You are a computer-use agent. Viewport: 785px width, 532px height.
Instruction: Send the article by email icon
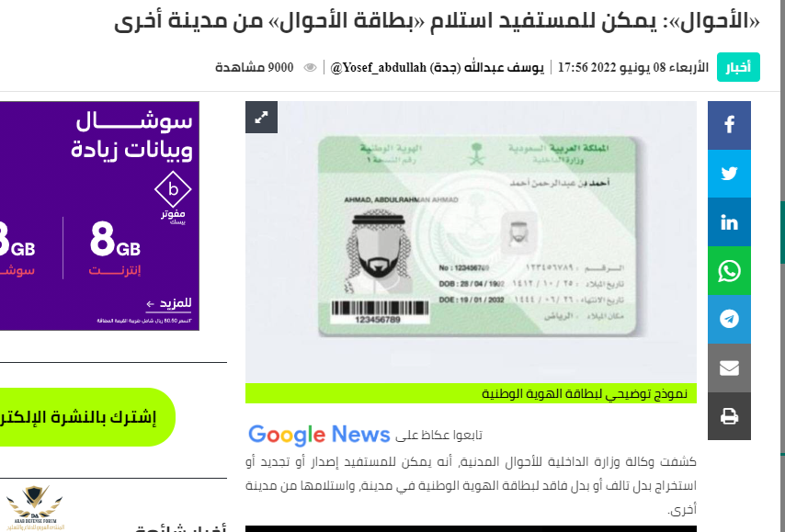click(x=729, y=368)
